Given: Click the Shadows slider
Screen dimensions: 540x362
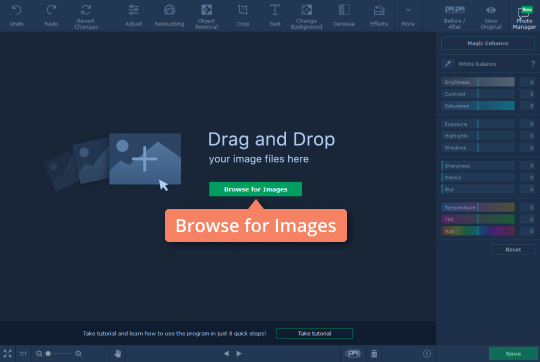Looking at the screenshot, I should tap(478, 147).
